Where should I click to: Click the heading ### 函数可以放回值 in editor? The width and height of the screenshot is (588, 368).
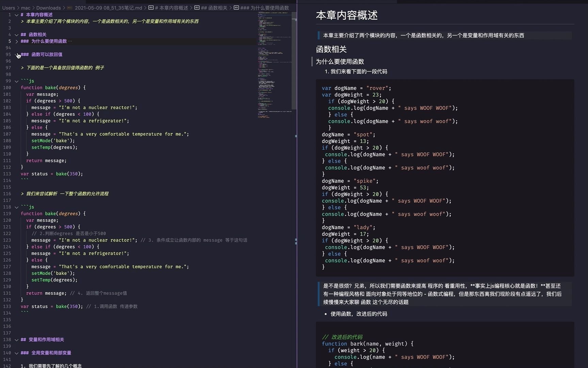[42, 55]
